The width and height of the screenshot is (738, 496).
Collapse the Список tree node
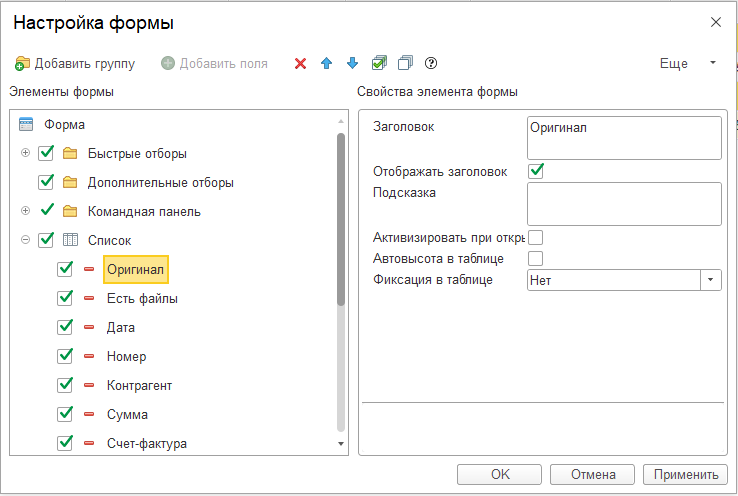pyautogui.click(x=25, y=240)
